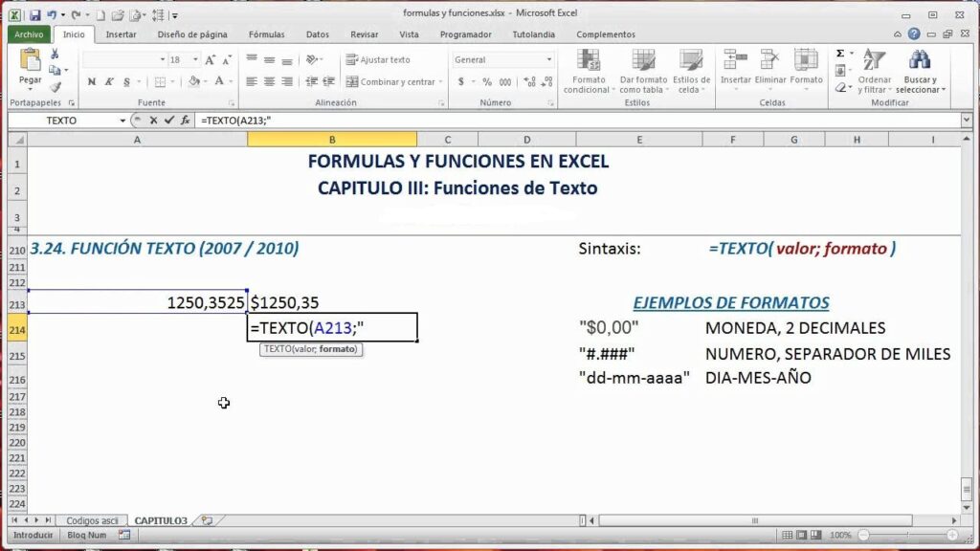Click the Cut scissors icon
The width and height of the screenshot is (980, 551).
click(x=55, y=55)
